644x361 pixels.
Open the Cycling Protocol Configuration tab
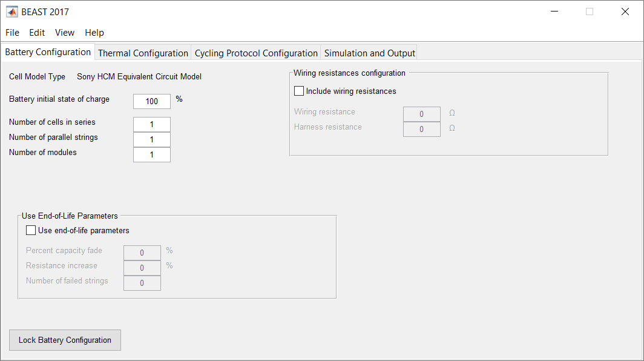[x=255, y=53]
